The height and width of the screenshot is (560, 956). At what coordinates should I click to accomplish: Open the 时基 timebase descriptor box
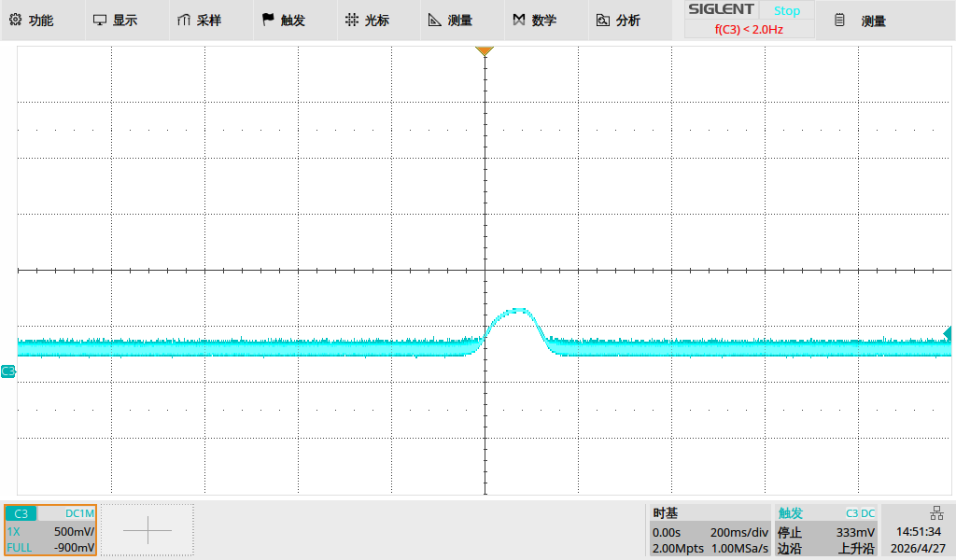710,530
